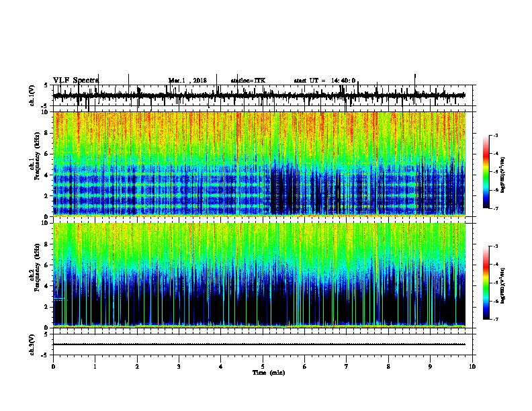Click time axis tick label "1"
Image resolution: width=532 pixels, height=411 pixels.
coord(95,366)
